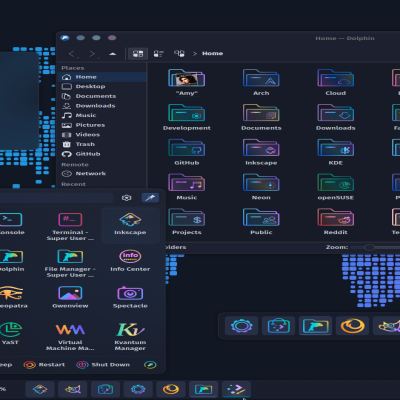The image size is (400, 400).
Task: Open Trash in Places panel
Action: pos(102,144)
